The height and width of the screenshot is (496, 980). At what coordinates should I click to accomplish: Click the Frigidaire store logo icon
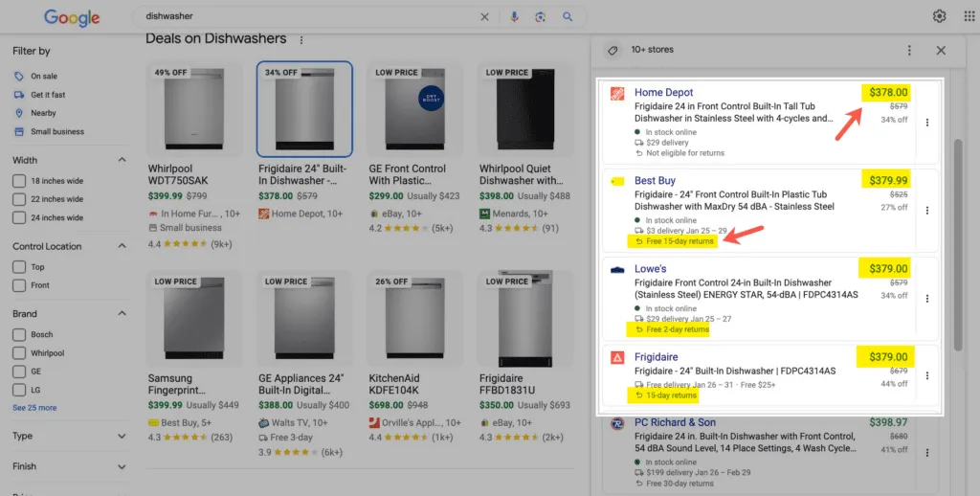[x=617, y=358]
